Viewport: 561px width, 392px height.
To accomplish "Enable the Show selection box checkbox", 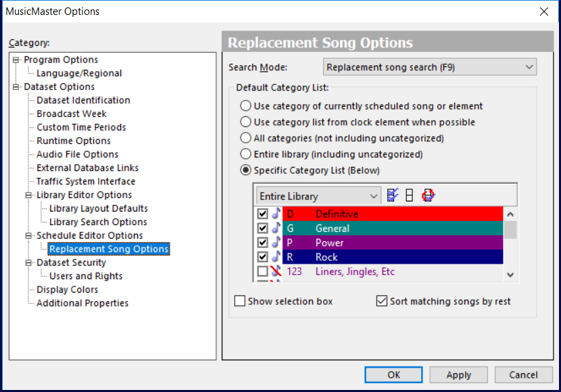I will point(240,301).
